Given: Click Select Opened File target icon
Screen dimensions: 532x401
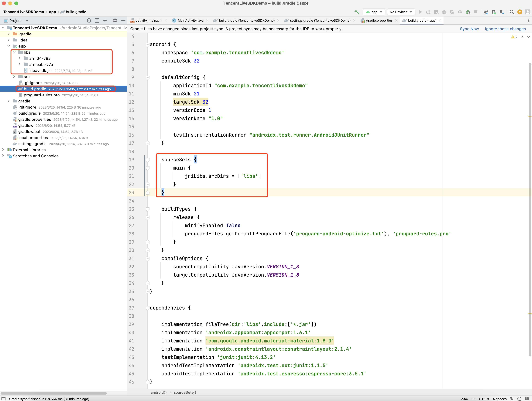Looking at the screenshot, I should [89, 20].
